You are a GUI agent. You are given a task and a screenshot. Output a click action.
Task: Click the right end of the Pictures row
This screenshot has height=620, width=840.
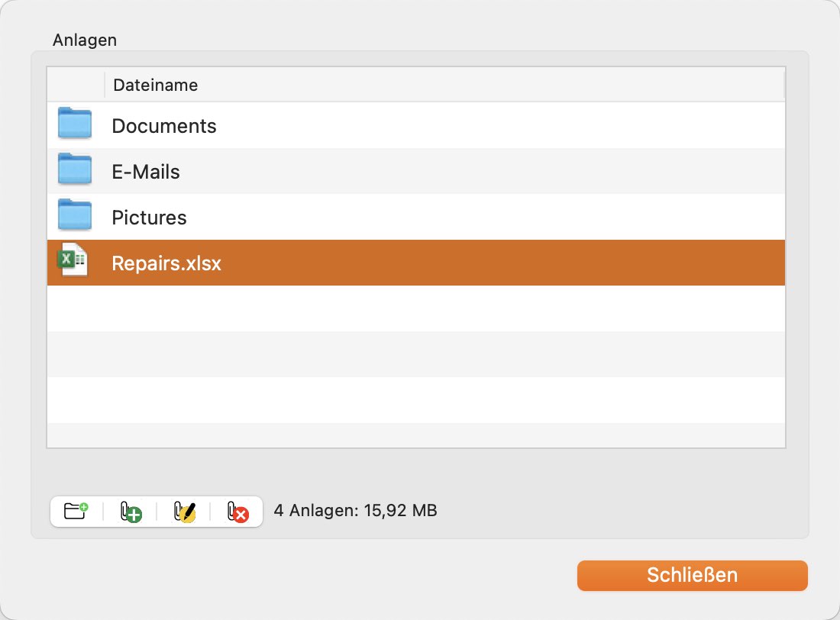click(x=750, y=217)
